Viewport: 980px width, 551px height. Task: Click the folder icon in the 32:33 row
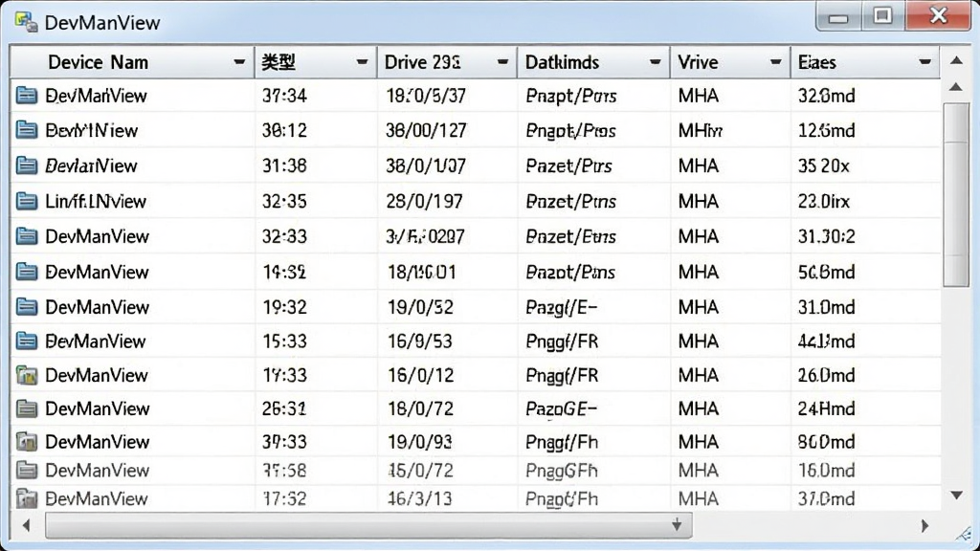tap(26, 236)
